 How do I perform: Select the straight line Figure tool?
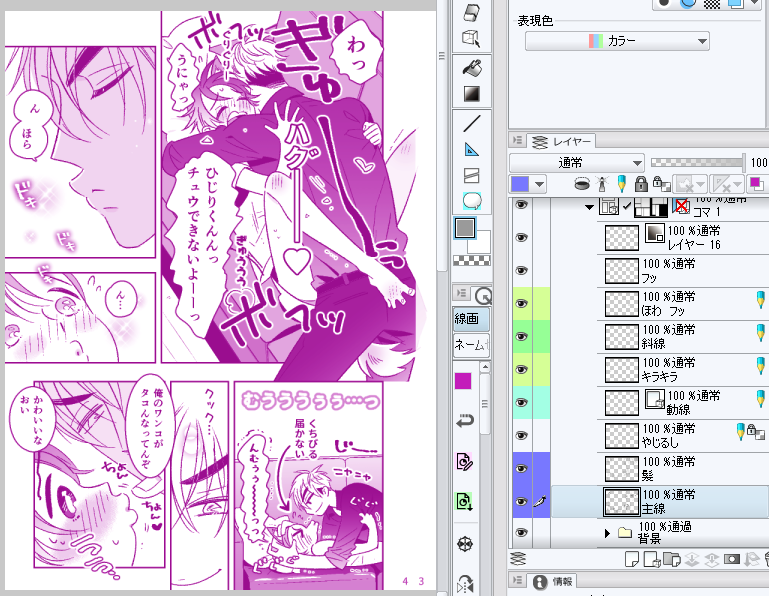pyautogui.click(x=471, y=123)
